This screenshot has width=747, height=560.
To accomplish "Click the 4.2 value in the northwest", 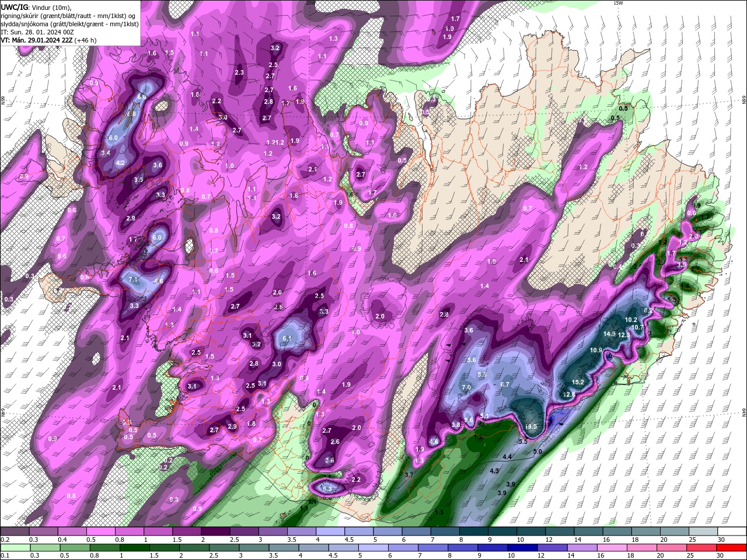I will click(x=121, y=163).
